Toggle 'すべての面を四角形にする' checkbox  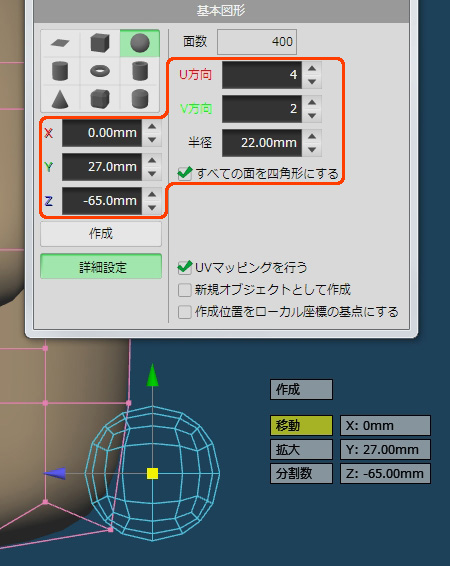point(184,174)
